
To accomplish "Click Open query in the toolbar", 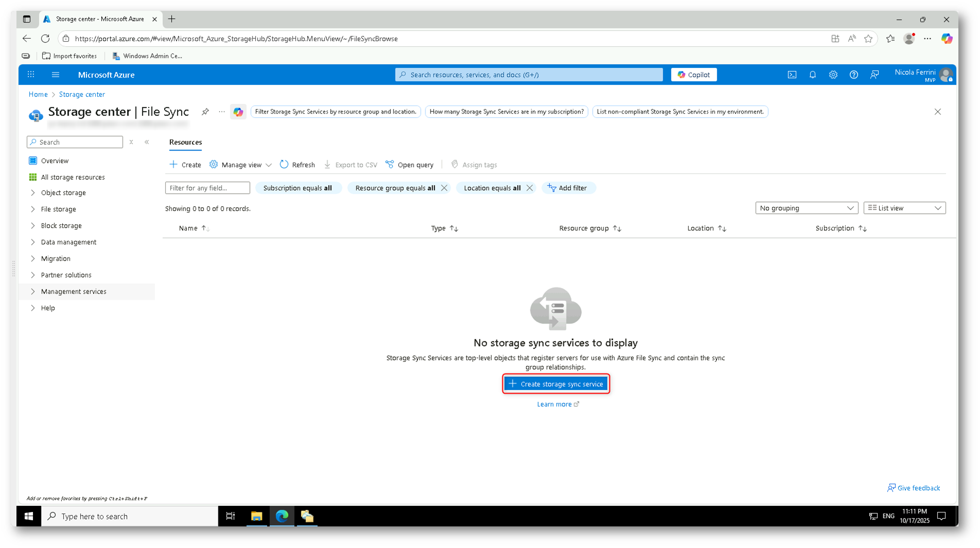I will click(x=409, y=165).
